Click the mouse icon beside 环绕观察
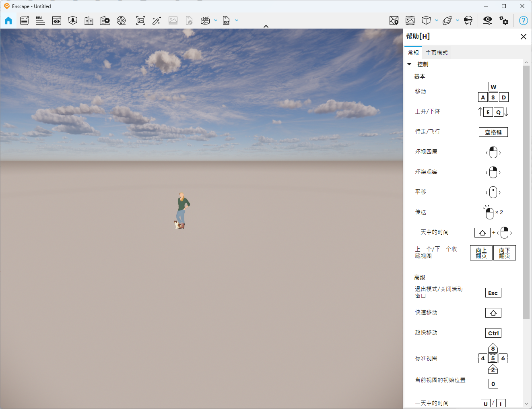This screenshot has width=532, height=409. (493, 173)
